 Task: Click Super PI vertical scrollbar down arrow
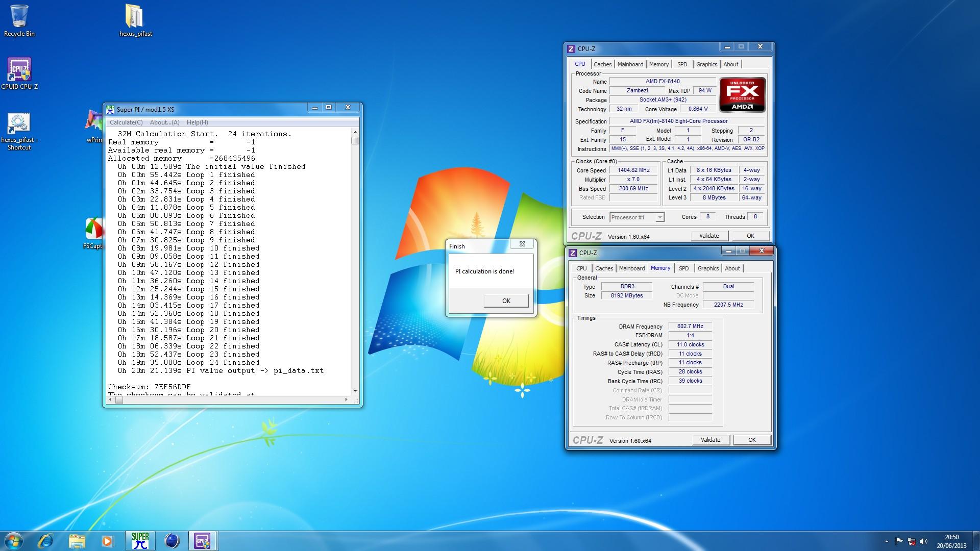(x=355, y=391)
